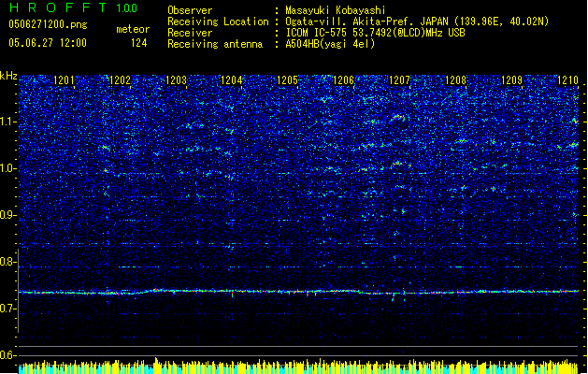The image size is (588, 374).
Task: Click the 1202 time marker
Action: [120, 80]
